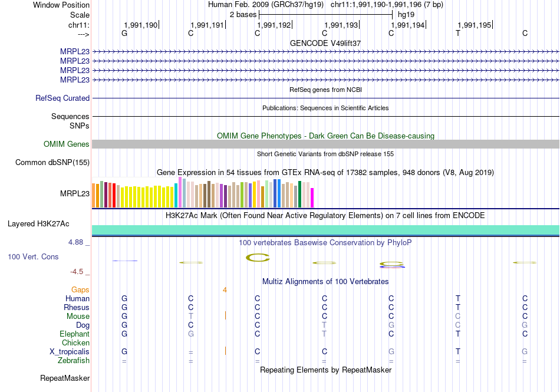
Task: Click the G base in the reference sequence row
Action: (124, 33)
